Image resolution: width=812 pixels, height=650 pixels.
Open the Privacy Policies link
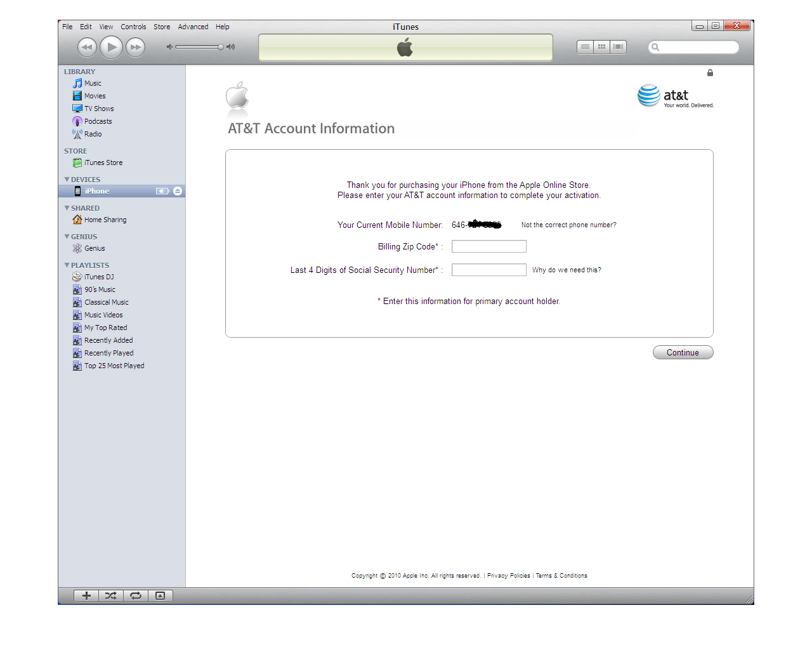coord(509,576)
